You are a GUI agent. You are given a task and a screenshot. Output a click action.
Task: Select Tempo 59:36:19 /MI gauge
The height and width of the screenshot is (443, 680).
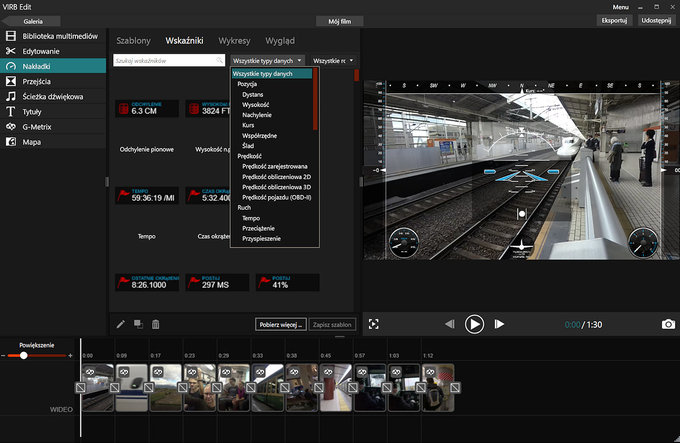[147, 195]
